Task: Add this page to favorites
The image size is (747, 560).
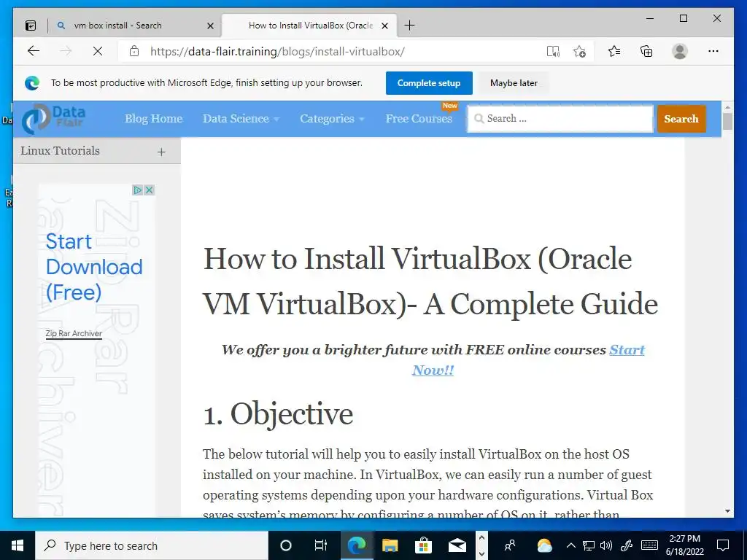Action: pos(580,52)
